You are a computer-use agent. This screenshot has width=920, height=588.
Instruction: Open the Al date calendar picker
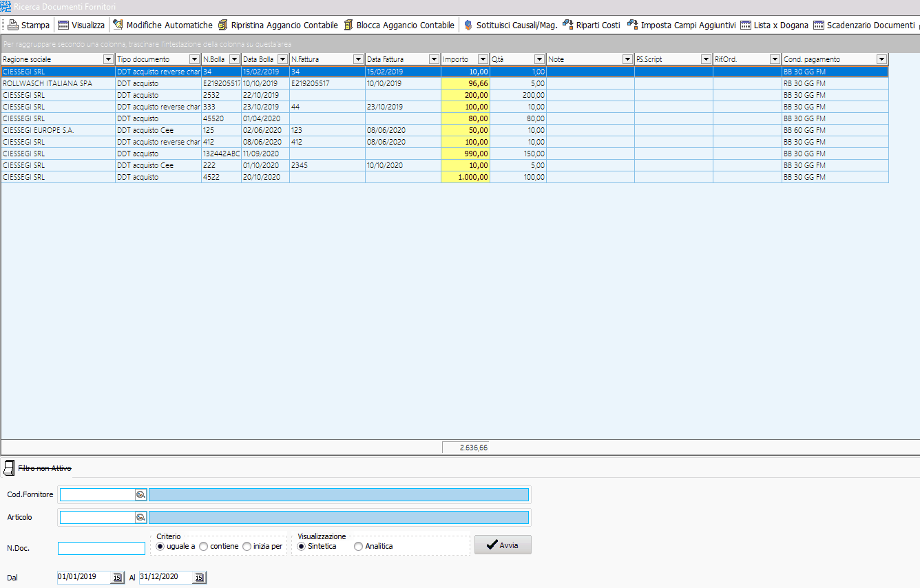[x=200, y=578]
